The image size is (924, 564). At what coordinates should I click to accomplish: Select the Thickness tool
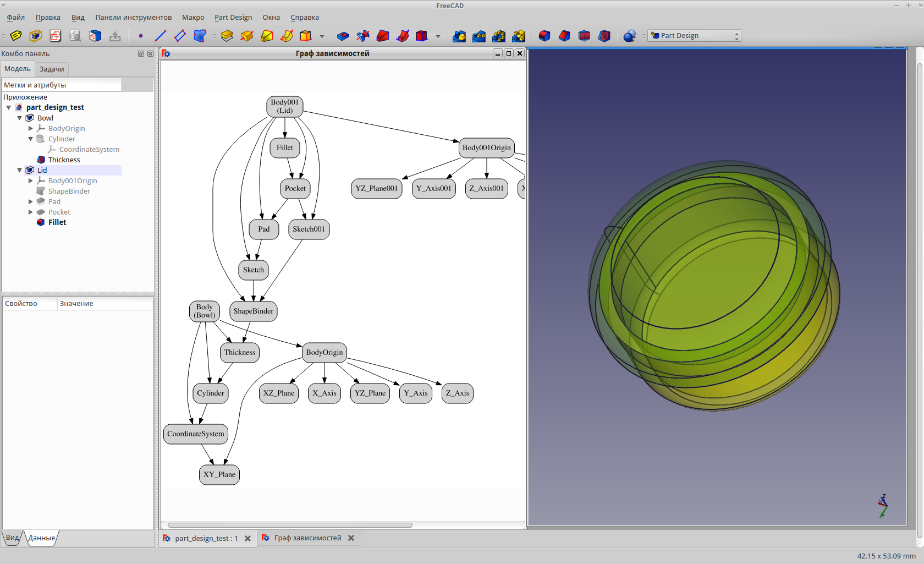pyautogui.click(x=604, y=36)
